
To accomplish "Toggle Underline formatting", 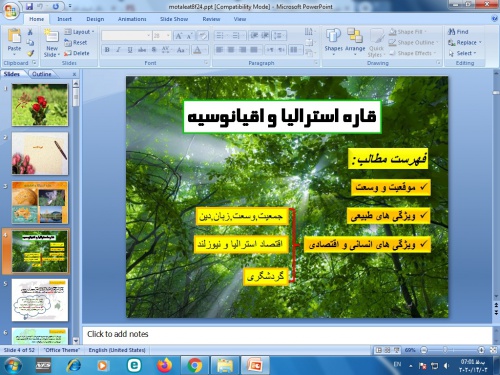I will pyautogui.click(x=130, y=50).
